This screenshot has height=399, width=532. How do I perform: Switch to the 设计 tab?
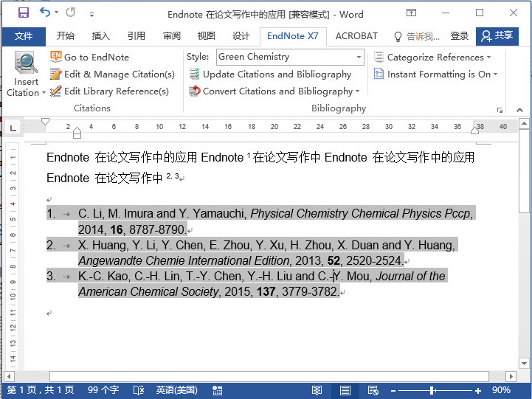[x=241, y=36]
